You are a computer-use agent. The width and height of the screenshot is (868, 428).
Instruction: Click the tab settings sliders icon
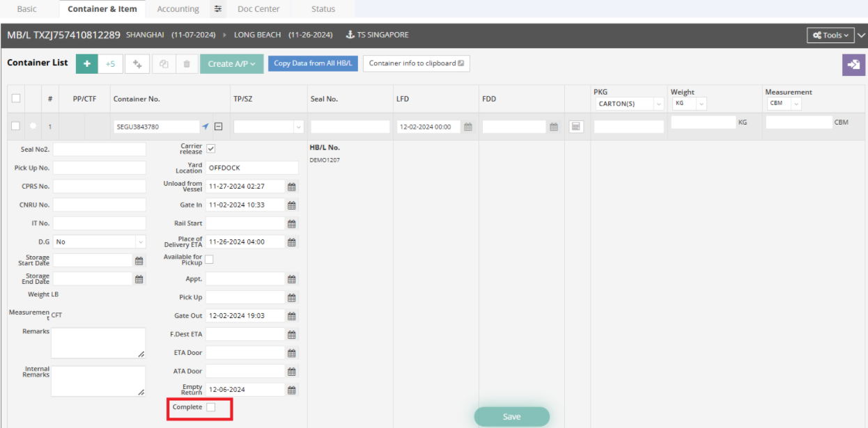coord(218,9)
